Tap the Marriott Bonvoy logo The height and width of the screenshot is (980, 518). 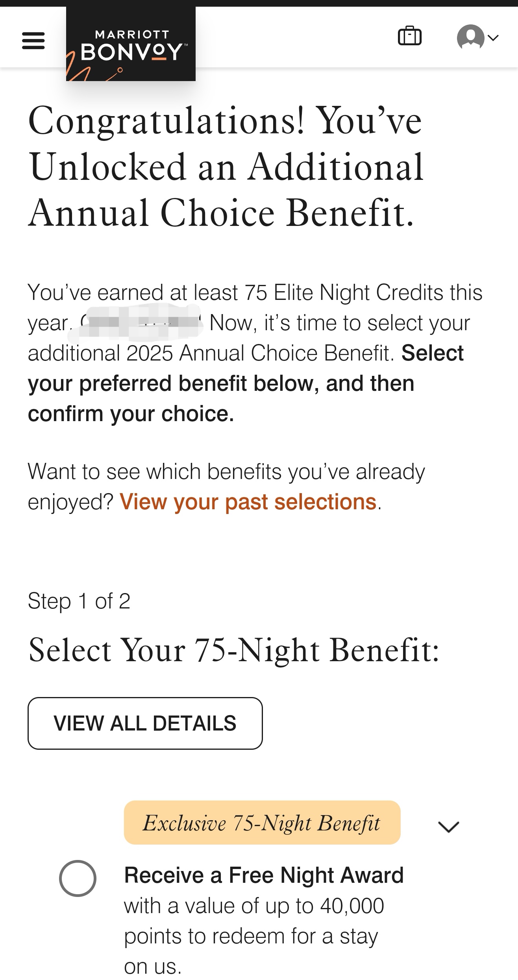131,44
